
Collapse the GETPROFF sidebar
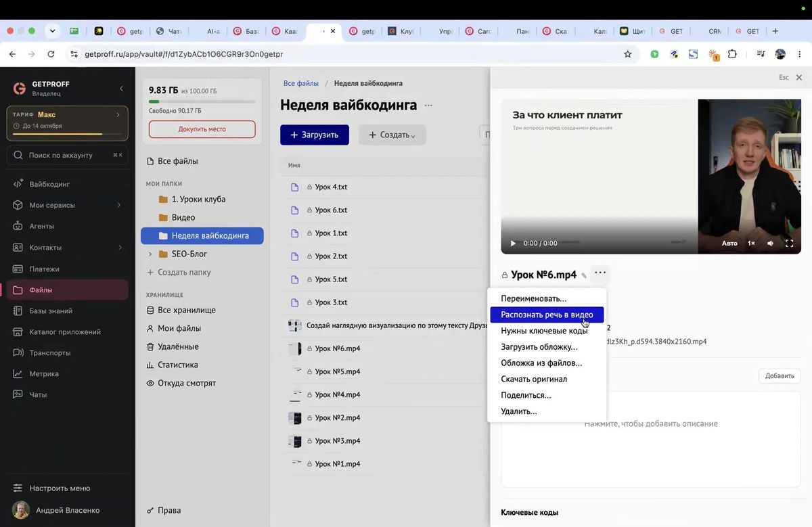pos(122,89)
